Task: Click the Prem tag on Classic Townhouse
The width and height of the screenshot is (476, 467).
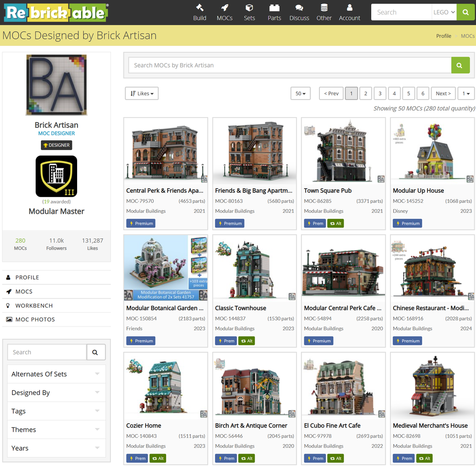Action: coord(226,341)
